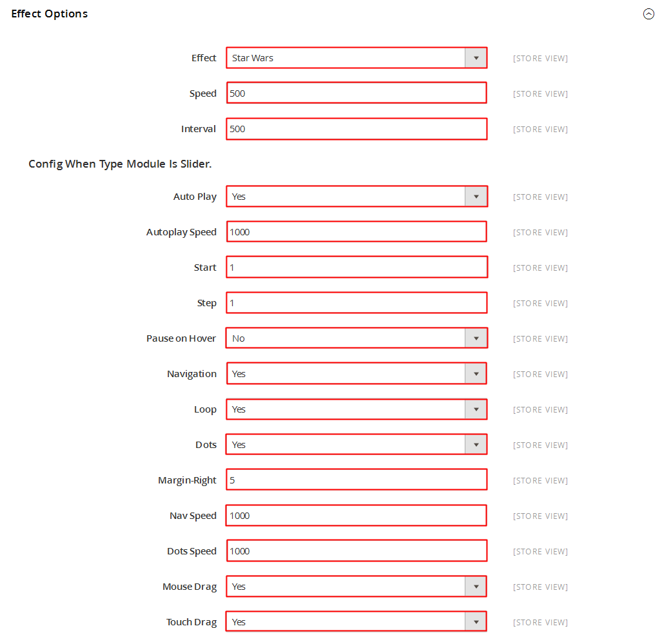Open the Loop select box
Image resolution: width=671 pixels, height=644 pixels.
tap(356, 409)
